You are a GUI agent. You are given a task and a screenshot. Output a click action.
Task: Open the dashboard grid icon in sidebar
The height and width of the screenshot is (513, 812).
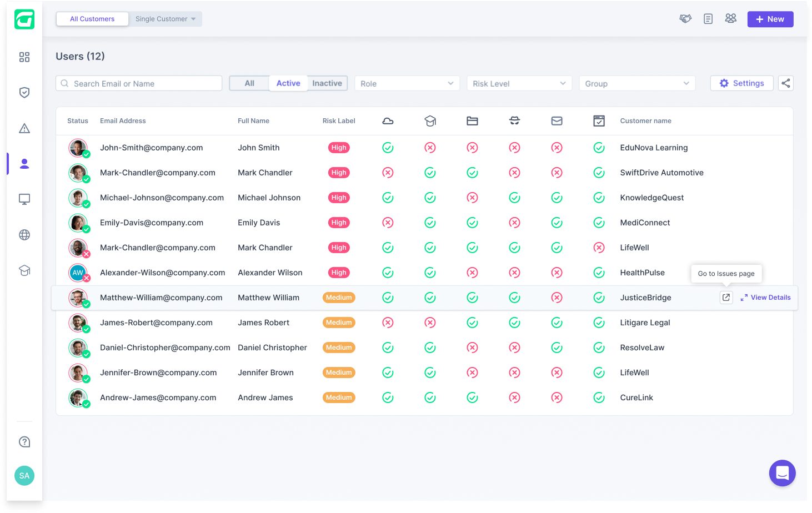24,57
